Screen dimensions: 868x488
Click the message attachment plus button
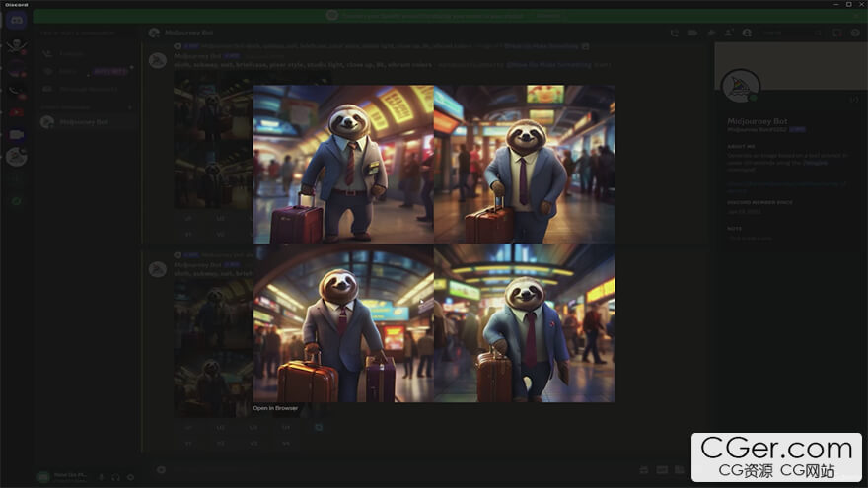pyautogui.click(x=161, y=469)
